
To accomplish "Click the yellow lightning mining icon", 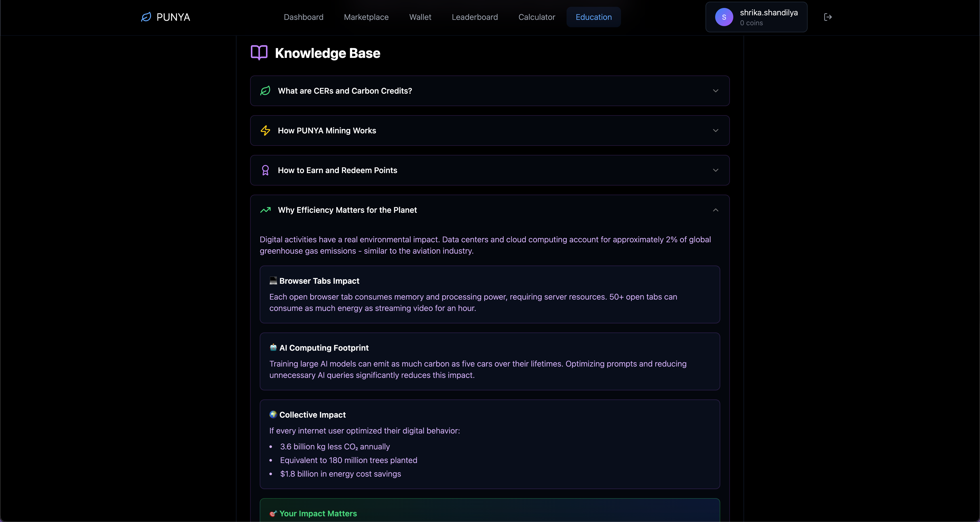I will click(265, 130).
